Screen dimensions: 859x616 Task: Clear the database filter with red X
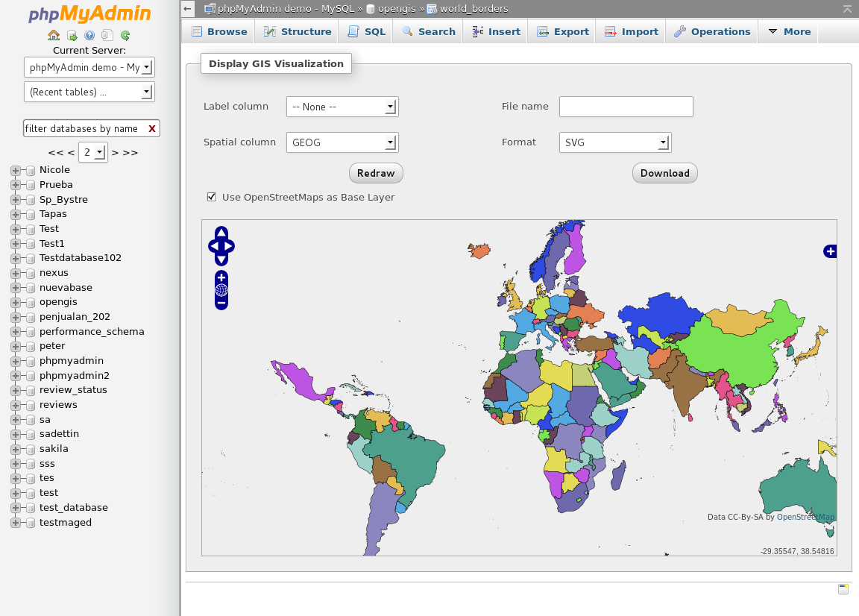(x=152, y=128)
